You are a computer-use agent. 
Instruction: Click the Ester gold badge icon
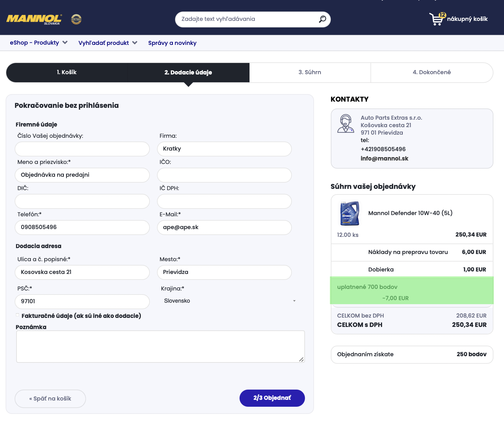[x=76, y=19]
